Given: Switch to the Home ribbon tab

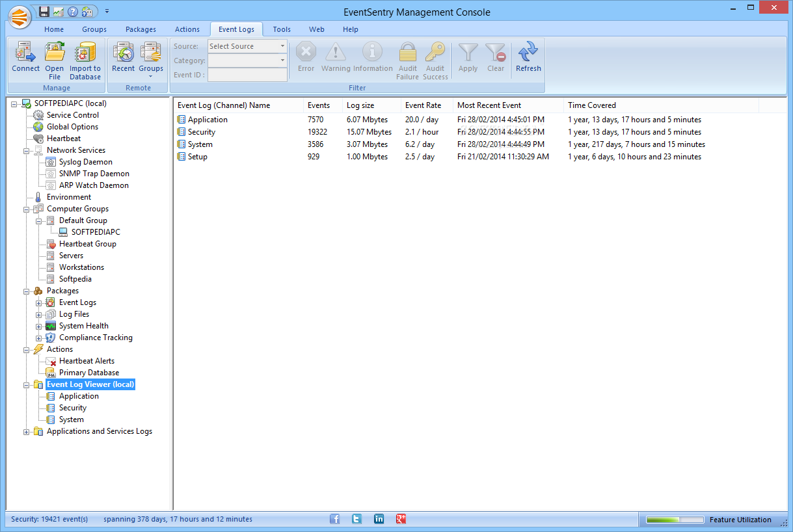Looking at the screenshot, I should 54,29.
